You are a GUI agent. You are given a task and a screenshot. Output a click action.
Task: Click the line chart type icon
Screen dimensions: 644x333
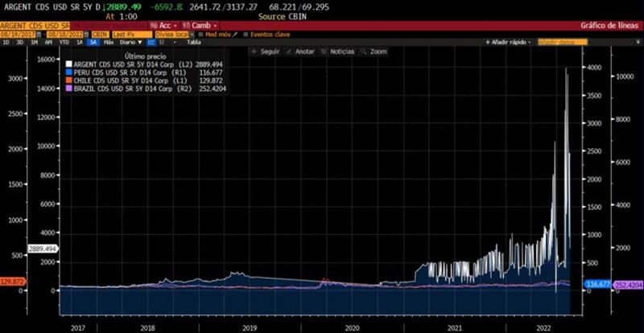151,42
